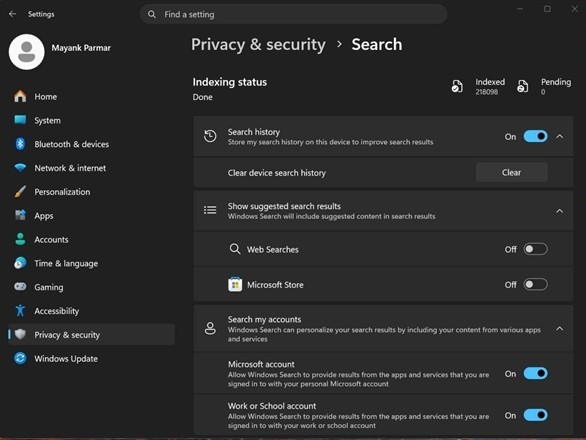The height and width of the screenshot is (440, 586).
Task: Click the Search my accounts person icon
Action: click(x=210, y=329)
